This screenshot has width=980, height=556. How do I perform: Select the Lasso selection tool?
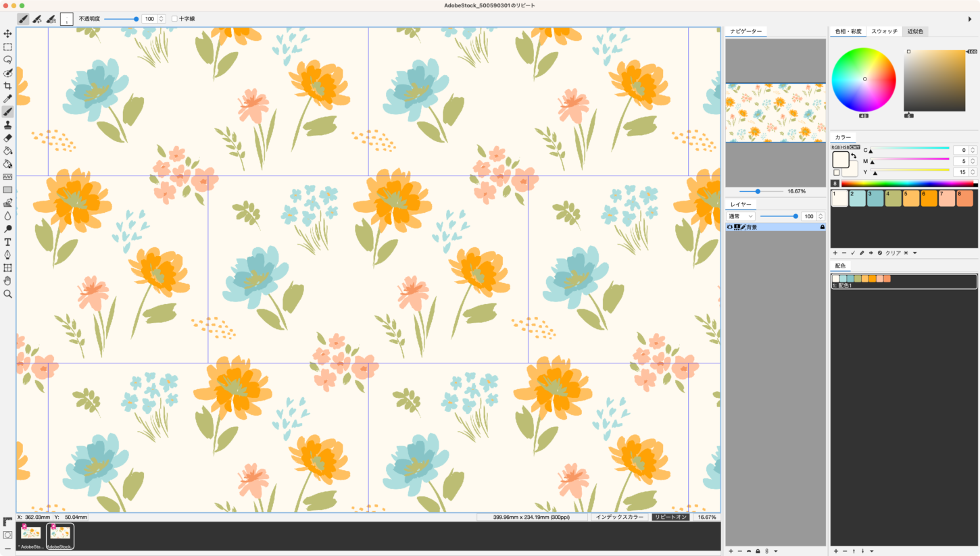click(7, 59)
